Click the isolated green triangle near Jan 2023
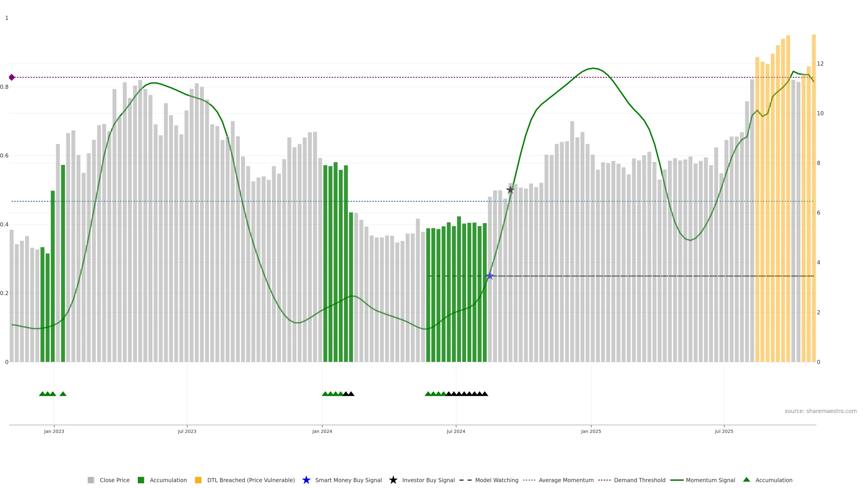The width and height of the screenshot is (868, 488). tap(63, 394)
